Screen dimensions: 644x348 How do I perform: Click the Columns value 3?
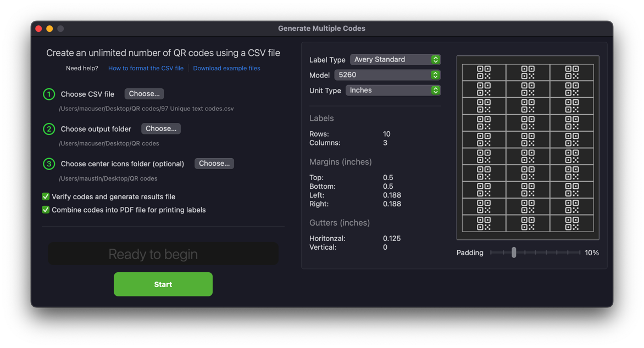pyautogui.click(x=385, y=143)
